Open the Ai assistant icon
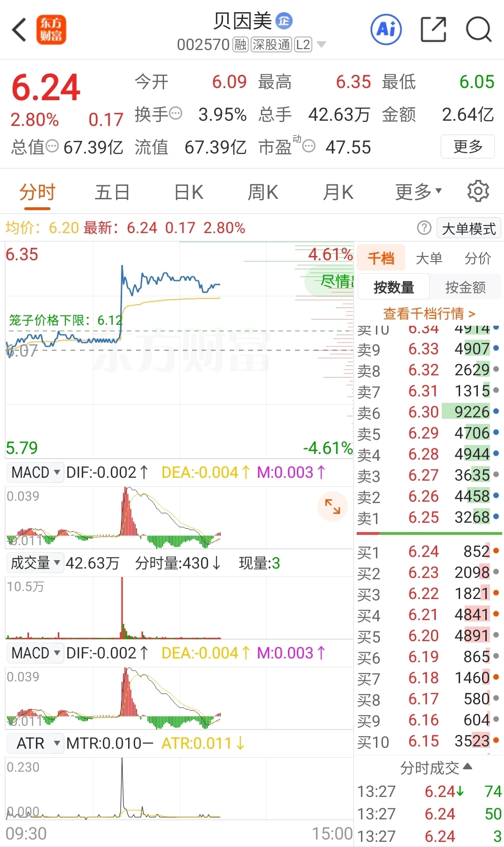This screenshot has width=504, height=847. click(x=386, y=29)
